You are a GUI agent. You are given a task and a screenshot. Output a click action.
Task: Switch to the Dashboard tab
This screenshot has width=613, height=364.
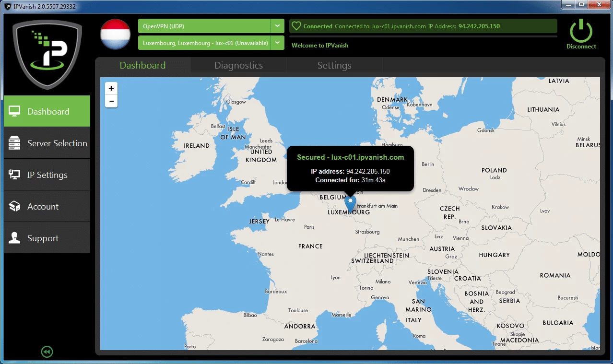142,65
